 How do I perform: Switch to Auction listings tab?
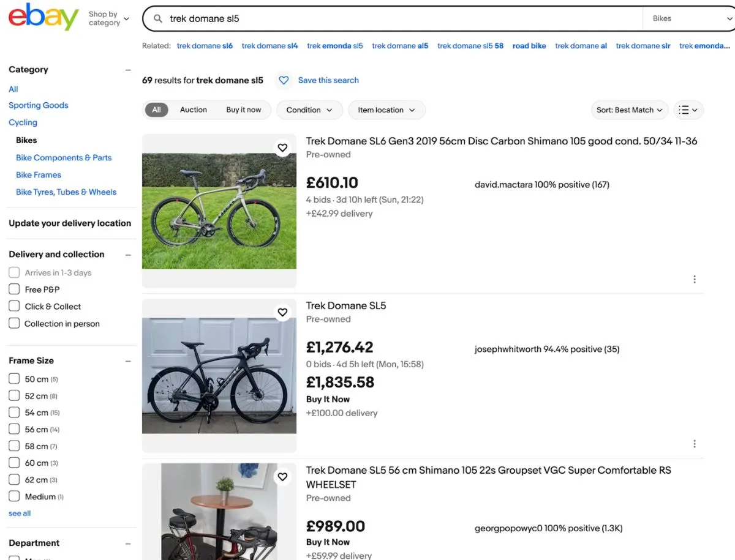point(194,110)
